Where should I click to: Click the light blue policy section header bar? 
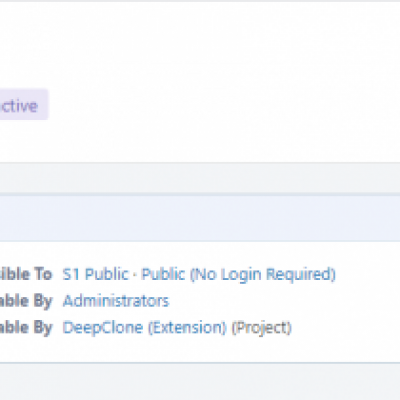pos(200,218)
